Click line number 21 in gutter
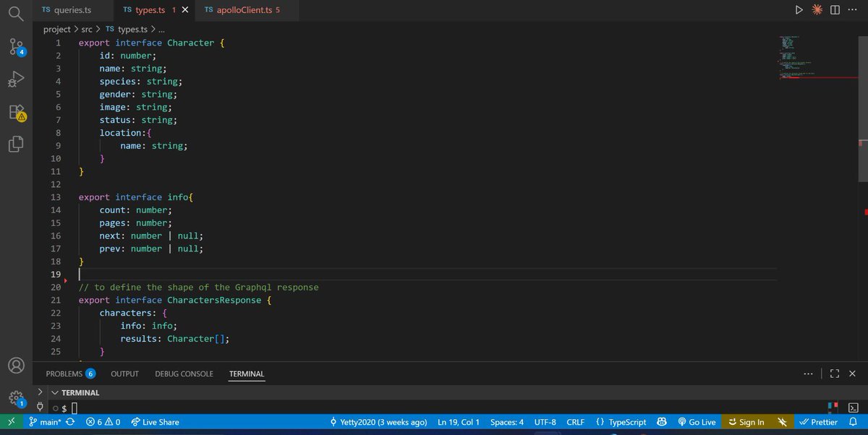The image size is (868, 435). click(56, 300)
